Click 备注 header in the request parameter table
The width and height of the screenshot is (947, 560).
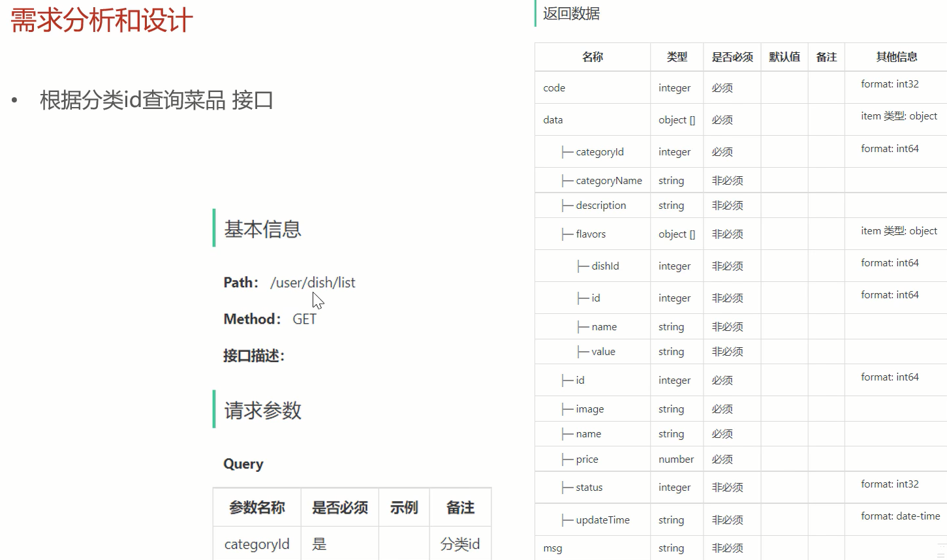pyautogui.click(x=460, y=508)
